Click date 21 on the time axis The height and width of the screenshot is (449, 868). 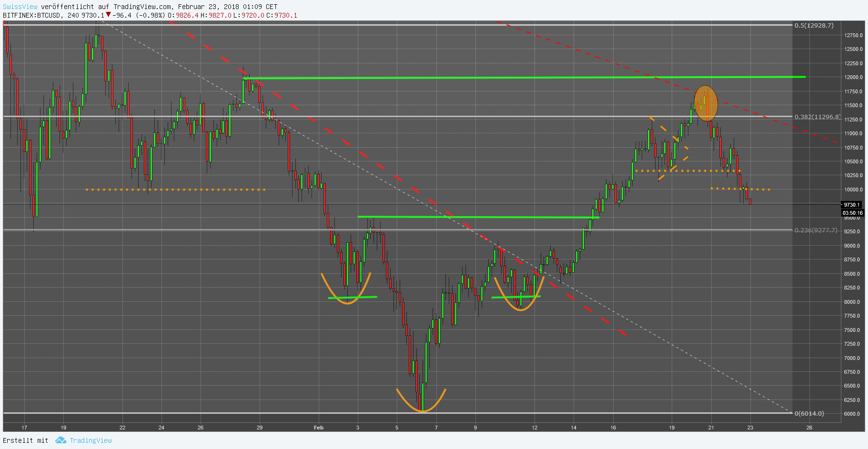click(711, 428)
